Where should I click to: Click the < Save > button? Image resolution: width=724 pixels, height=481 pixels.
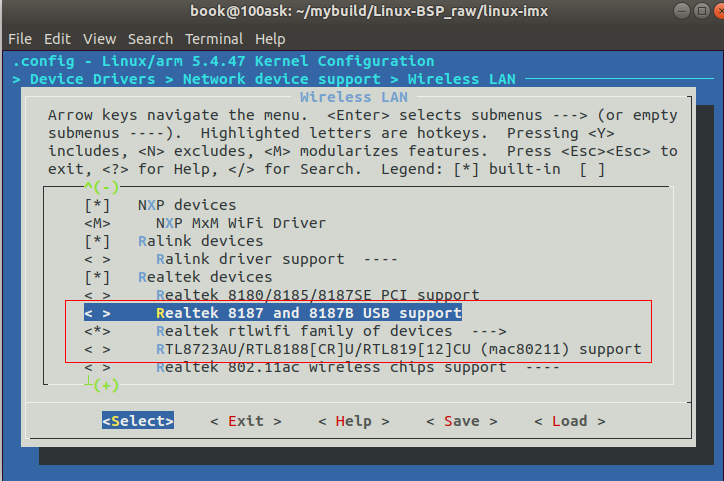pos(462,421)
